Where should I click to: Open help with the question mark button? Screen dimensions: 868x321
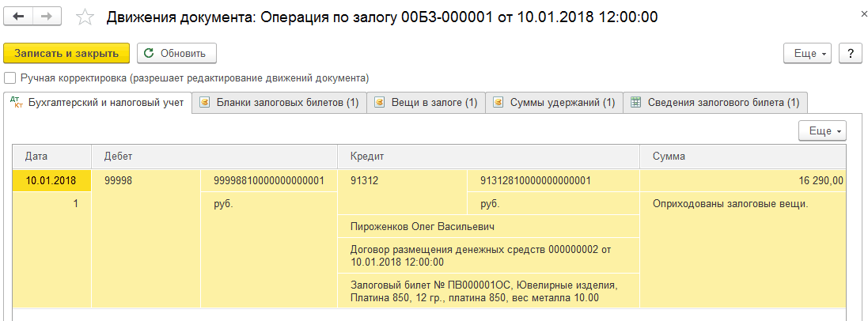pos(851,54)
